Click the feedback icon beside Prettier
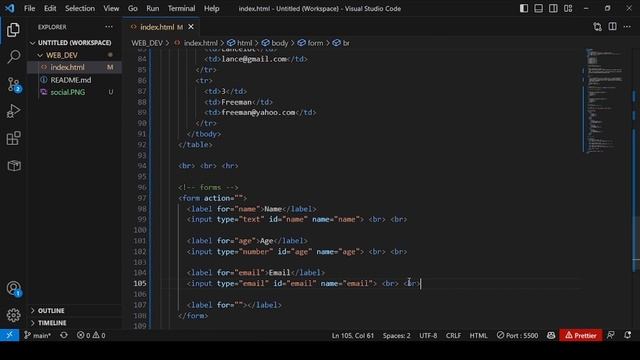Screen dimensions: 640x360 pyautogui.click(x=611, y=335)
